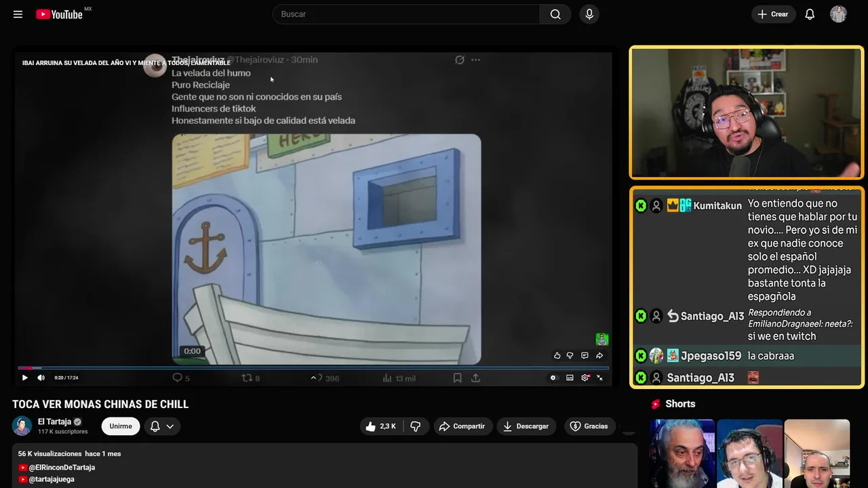The height and width of the screenshot is (488, 868).
Task: Open the notifications bell
Action: pyautogui.click(x=810, y=14)
